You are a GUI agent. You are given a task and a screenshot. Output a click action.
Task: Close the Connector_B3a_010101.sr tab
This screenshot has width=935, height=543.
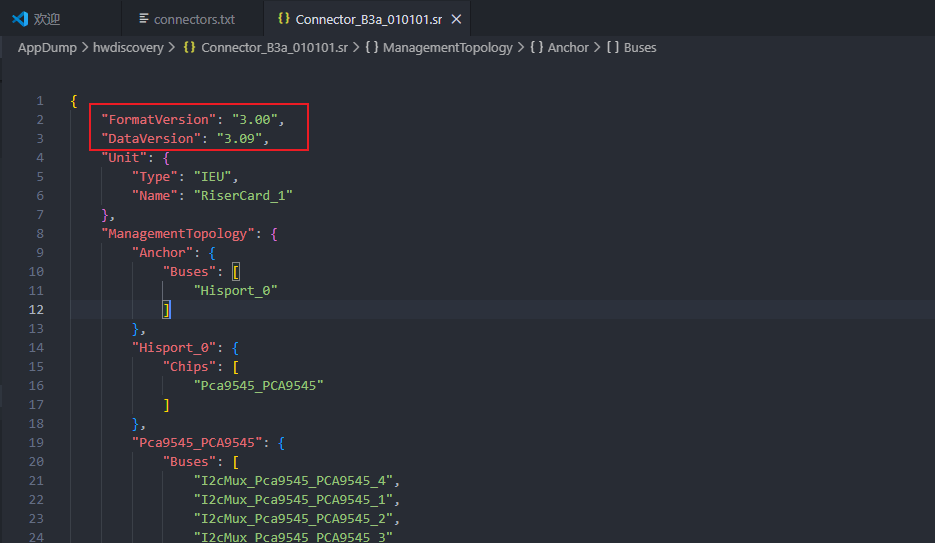tap(456, 19)
